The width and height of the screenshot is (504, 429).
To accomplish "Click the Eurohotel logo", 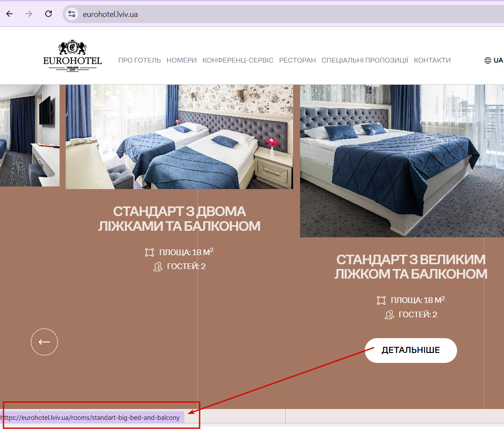I will point(73,56).
